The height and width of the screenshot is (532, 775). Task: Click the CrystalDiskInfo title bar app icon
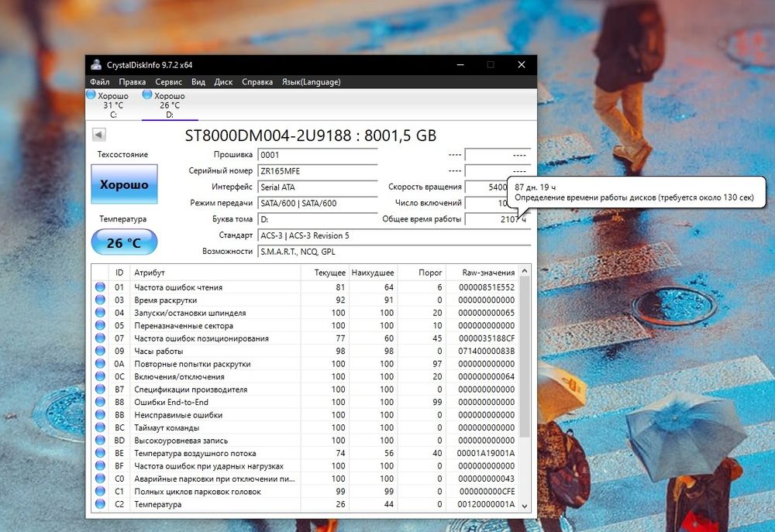click(x=95, y=65)
